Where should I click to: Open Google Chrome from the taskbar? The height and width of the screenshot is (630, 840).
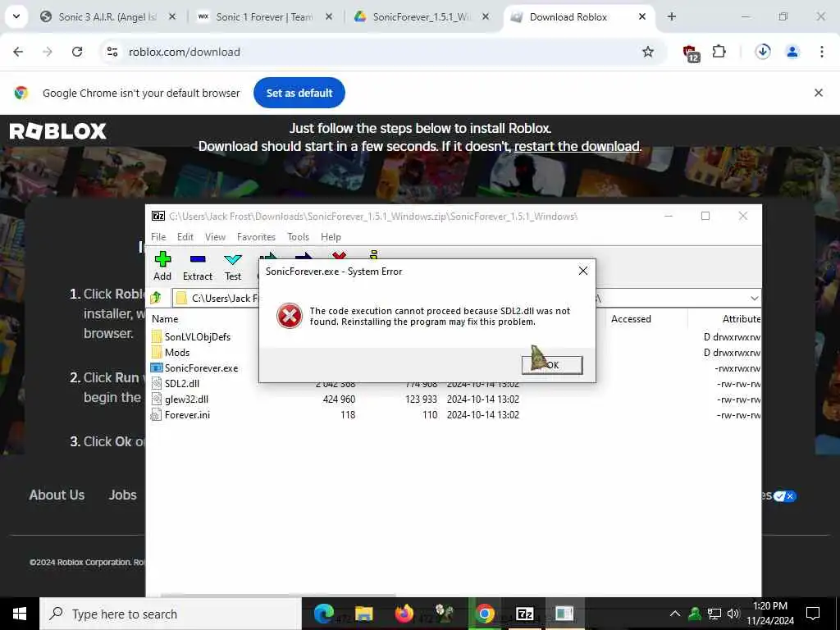(484, 614)
